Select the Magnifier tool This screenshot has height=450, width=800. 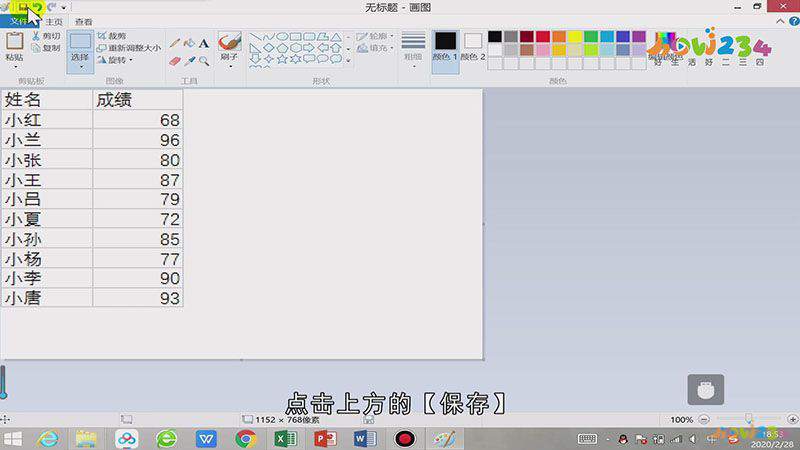(204, 61)
